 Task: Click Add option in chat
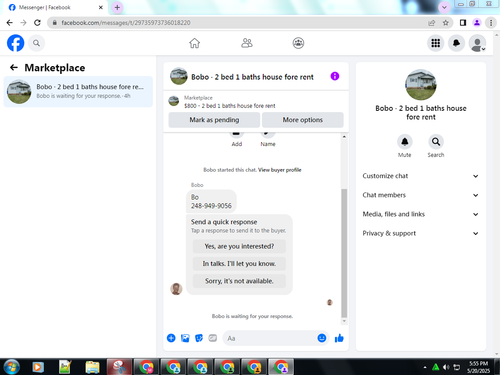pyautogui.click(x=237, y=139)
